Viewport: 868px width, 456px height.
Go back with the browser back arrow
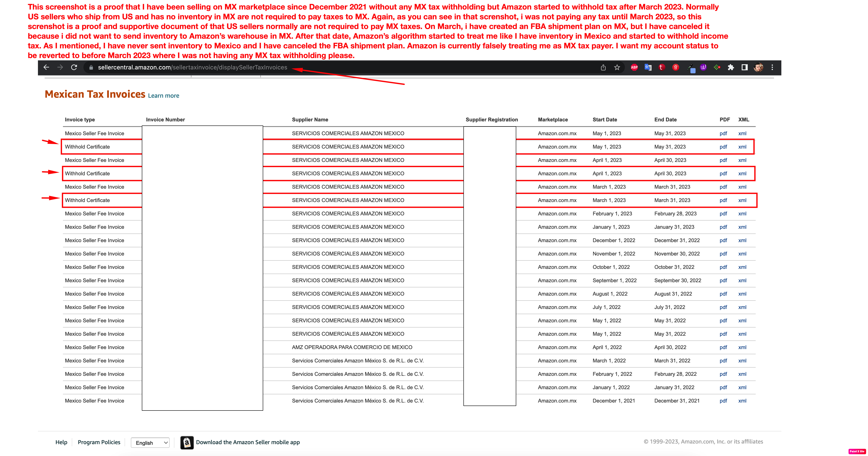pyautogui.click(x=47, y=67)
